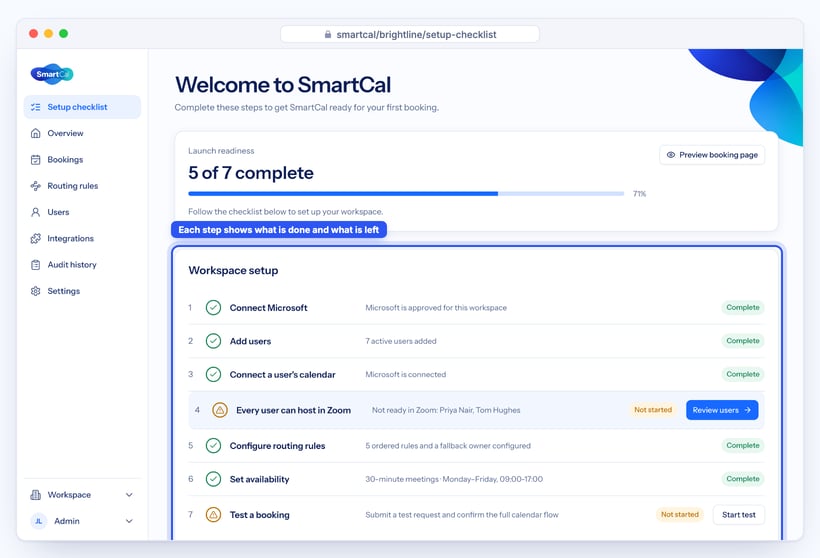The image size is (820, 558).
Task: Click 'Microsoft is connected' description
Action: (x=405, y=374)
